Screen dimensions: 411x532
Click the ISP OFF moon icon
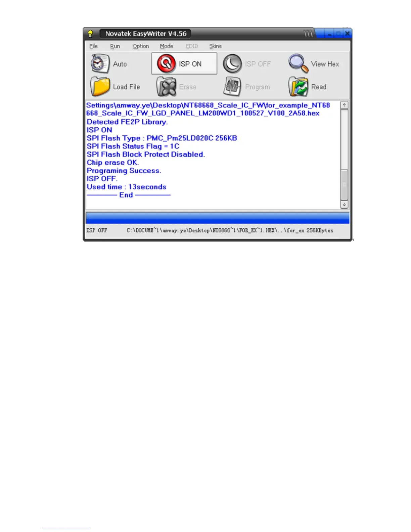pyautogui.click(x=232, y=63)
